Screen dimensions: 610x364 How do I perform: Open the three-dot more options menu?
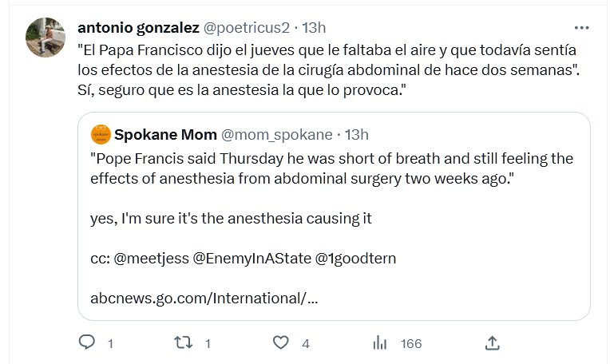581,27
